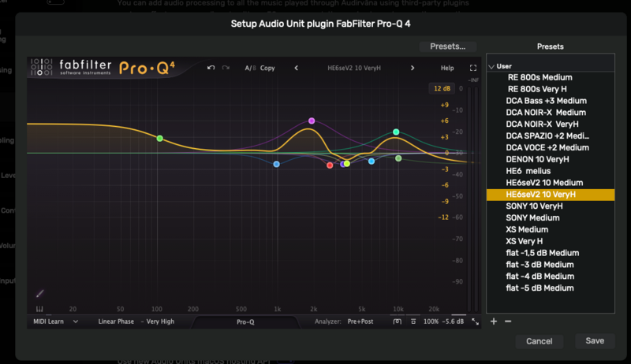Click the spectrum grab icon beside Pre+Post
This screenshot has width=631, height=364.
pos(398,321)
